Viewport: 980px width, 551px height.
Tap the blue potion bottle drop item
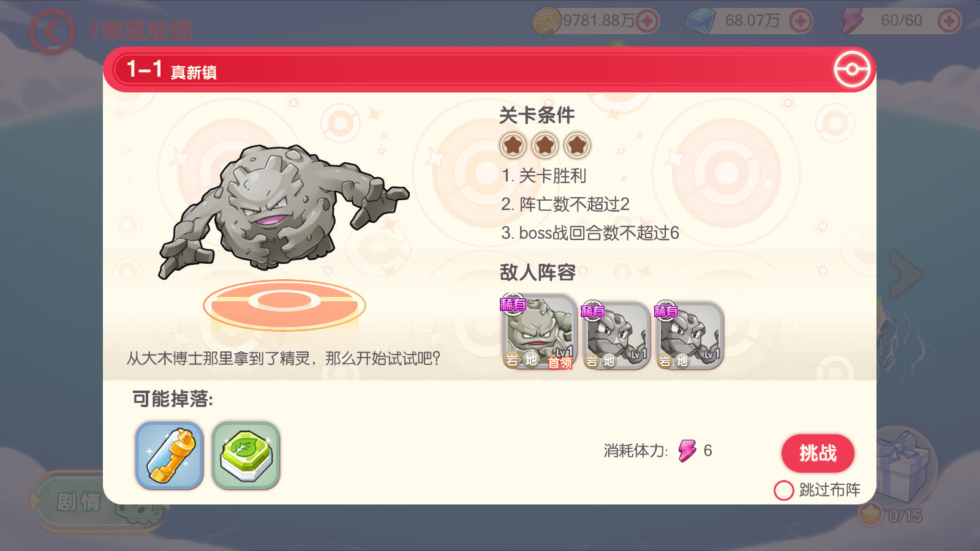pos(169,455)
